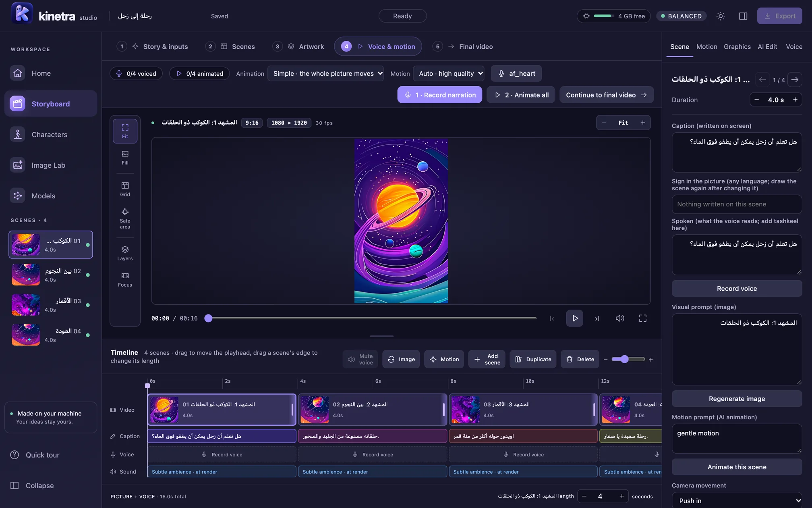Viewport: 812px width, 508px height.
Task: Open Models in sidebar
Action: tap(51, 196)
